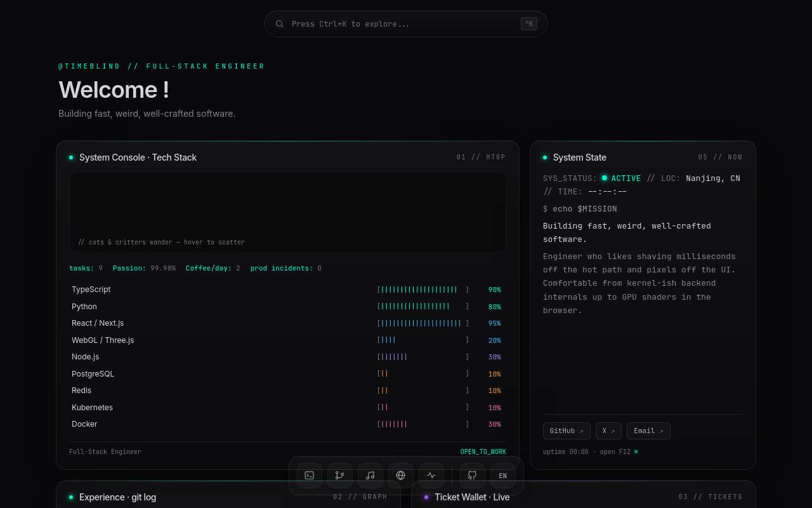This screenshot has height=508, width=812.
Task: Click the ACTIVE status indicator
Action: [x=621, y=178]
